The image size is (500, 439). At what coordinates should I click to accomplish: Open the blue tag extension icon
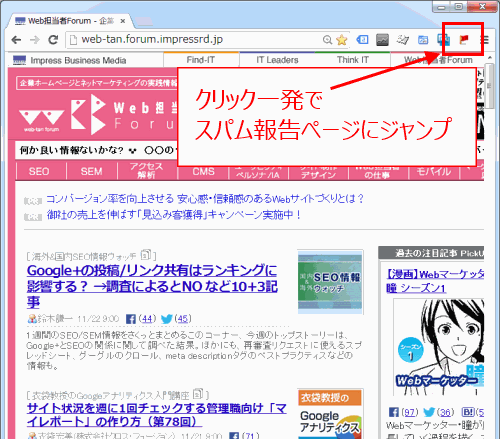click(362, 40)
